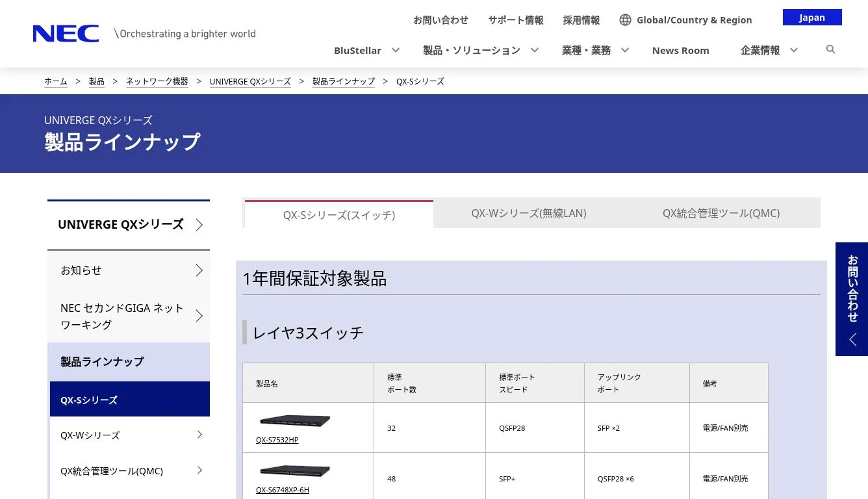Screen dimensions: 868x499
Task: Click お問い合わせ header link
Action: [x=440, y=20]
